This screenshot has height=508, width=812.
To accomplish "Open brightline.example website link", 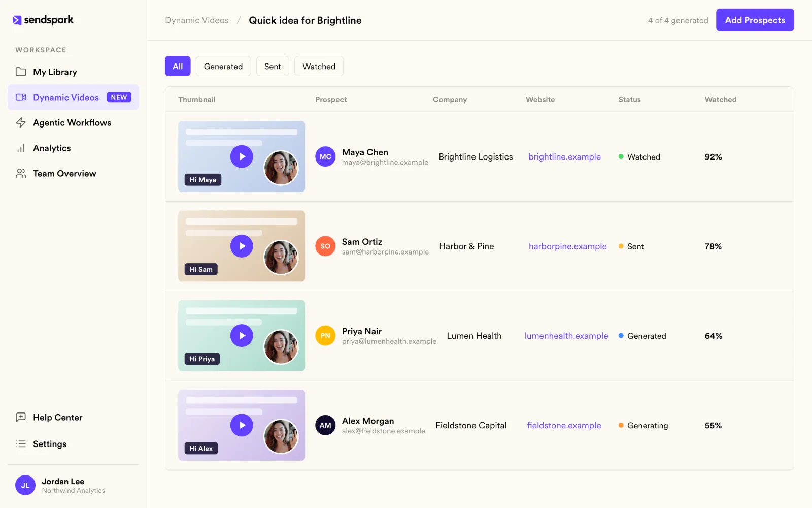I will coord(564,156).
